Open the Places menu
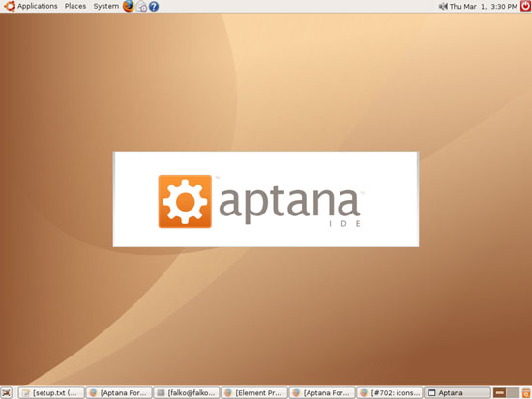The image size is (532, 399). pyautogui.click(x=75, y=6)
